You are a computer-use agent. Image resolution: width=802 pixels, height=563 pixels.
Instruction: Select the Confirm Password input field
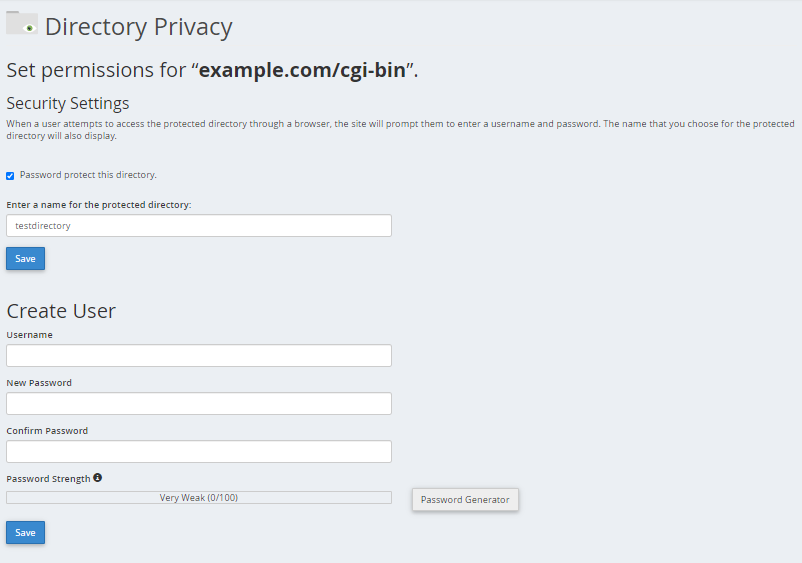pos(199,452)
